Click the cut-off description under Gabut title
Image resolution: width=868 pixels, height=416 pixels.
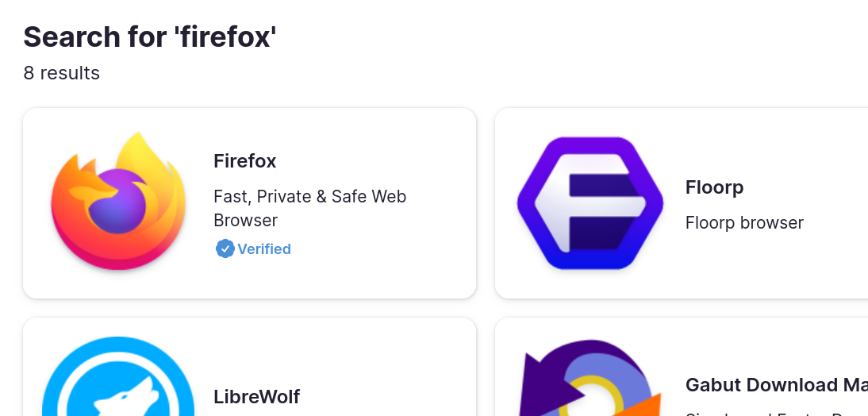point(776,414)
